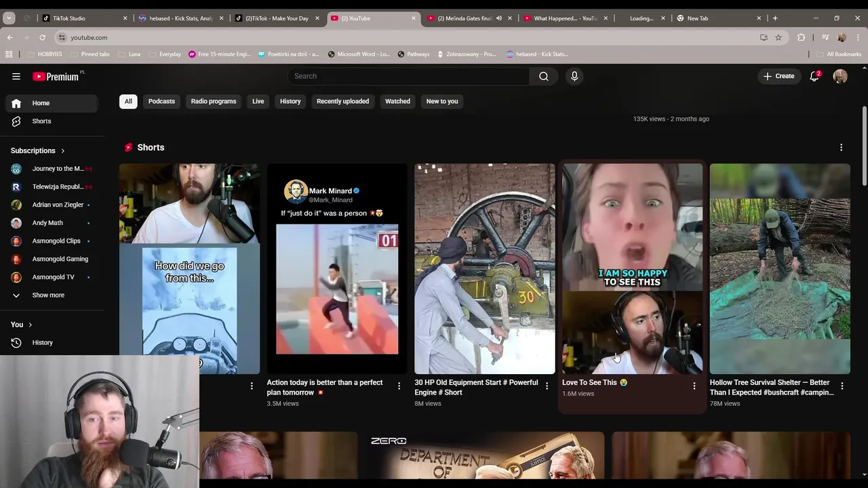Select the 'New to you' filter chip
Screen dimensions: 868x488
point(442,101)
